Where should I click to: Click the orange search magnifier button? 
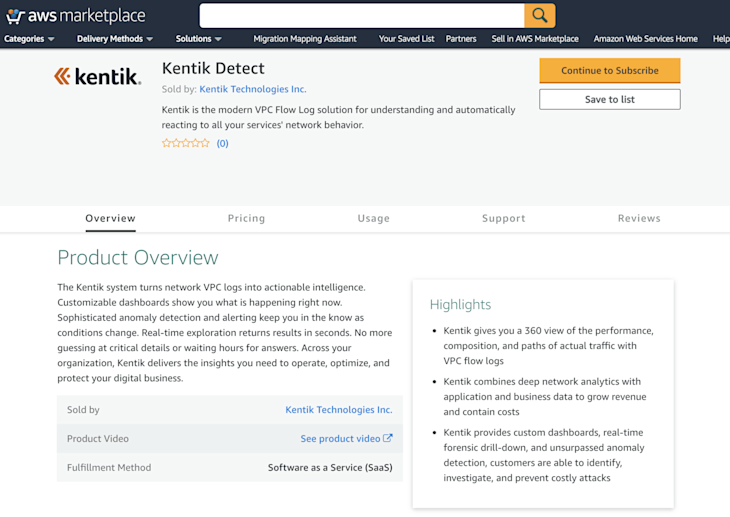point(540,16)
